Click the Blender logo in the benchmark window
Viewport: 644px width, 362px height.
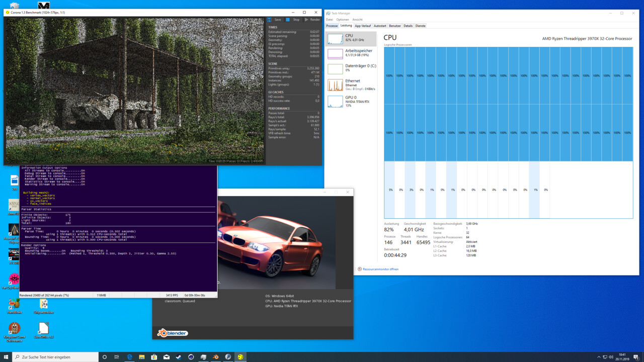tap(173, 333)
